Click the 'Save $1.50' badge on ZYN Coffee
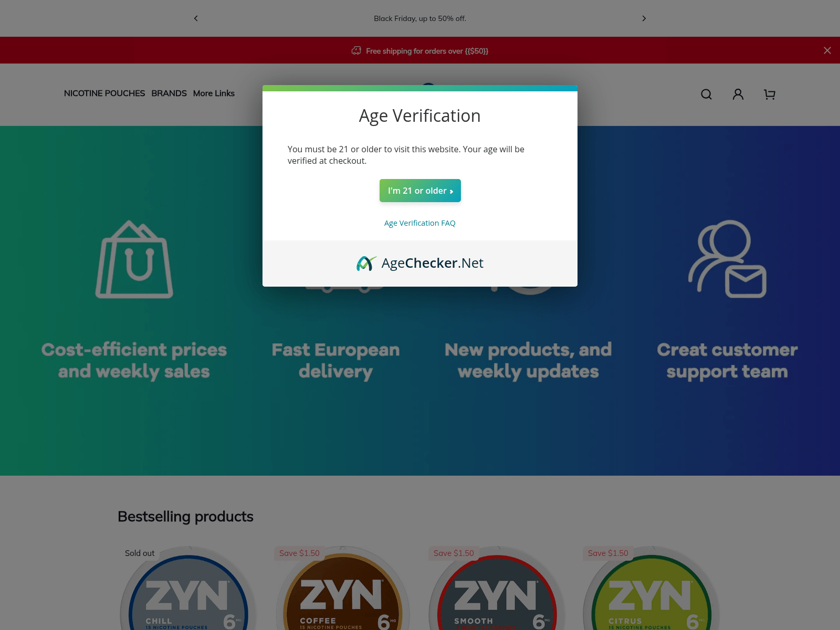 tap(299, 553)
